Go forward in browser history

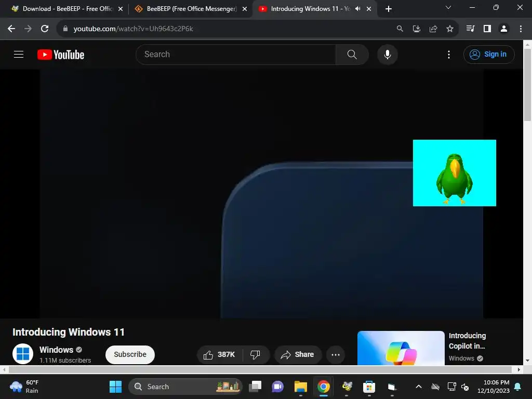coord(28,29)
